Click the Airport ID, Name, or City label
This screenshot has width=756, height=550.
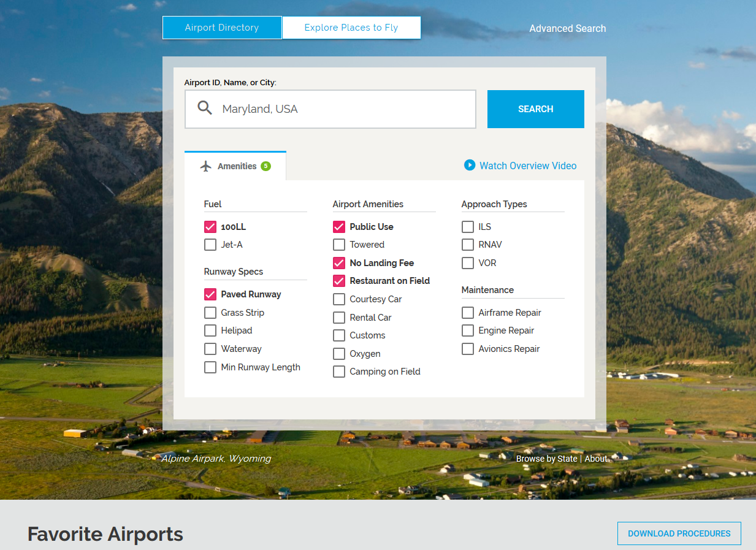pos(231,82)
